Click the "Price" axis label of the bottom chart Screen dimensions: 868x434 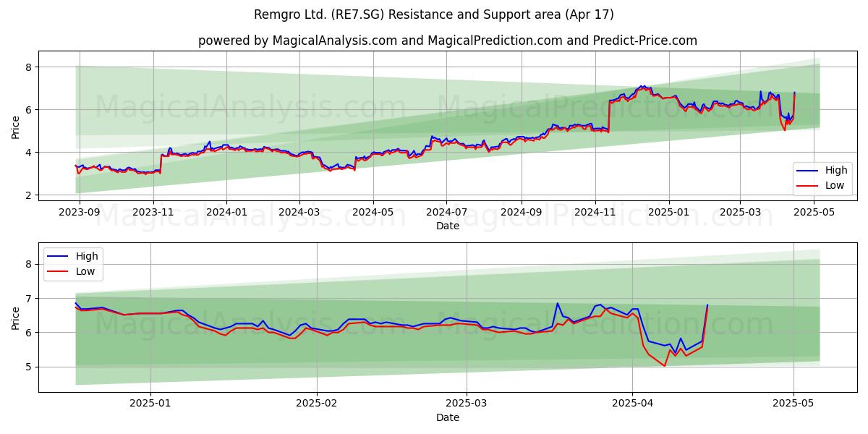point(16,318)
